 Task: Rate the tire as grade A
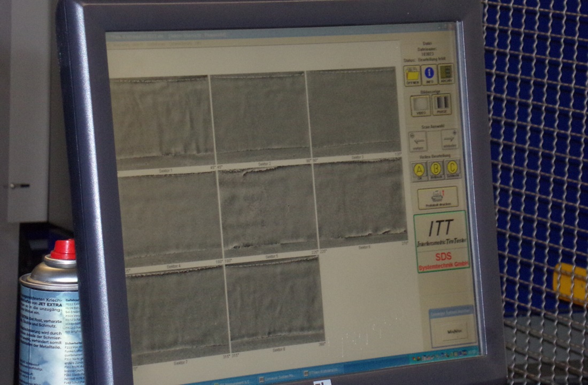point(419,171)
